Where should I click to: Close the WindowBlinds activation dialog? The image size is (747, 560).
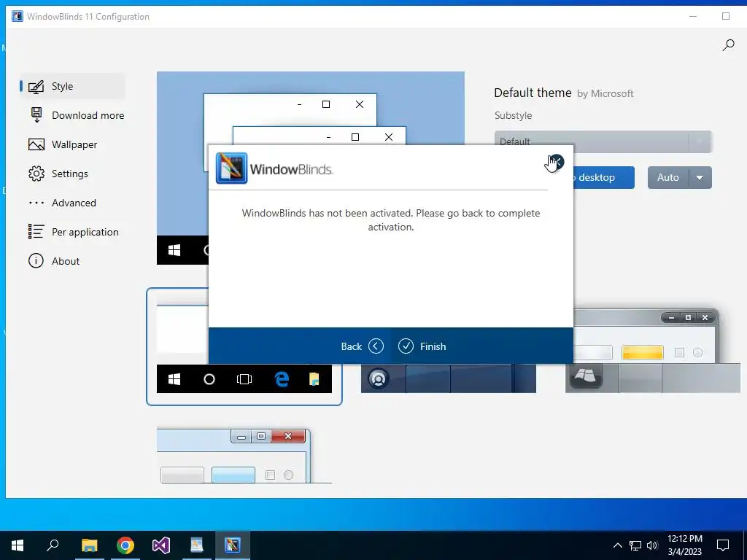tap(556, 162)
